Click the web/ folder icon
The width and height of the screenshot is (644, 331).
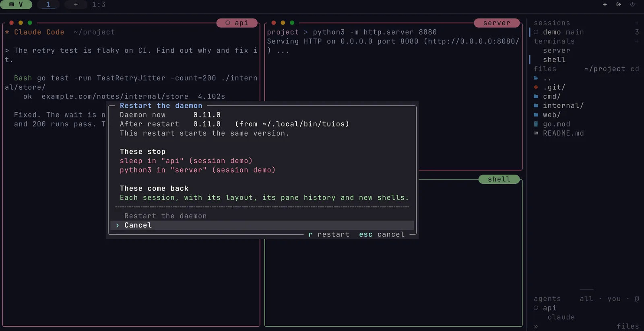pyautogui.click(x=536, y=115)
